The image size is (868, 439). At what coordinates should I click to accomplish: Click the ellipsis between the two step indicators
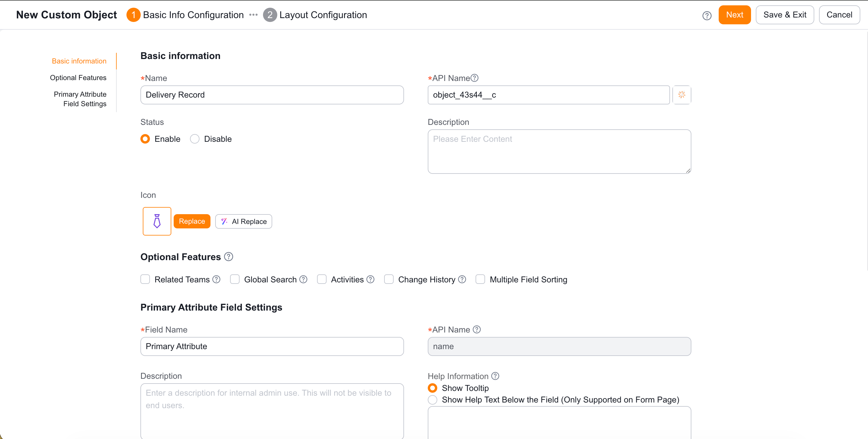[254, 15]
